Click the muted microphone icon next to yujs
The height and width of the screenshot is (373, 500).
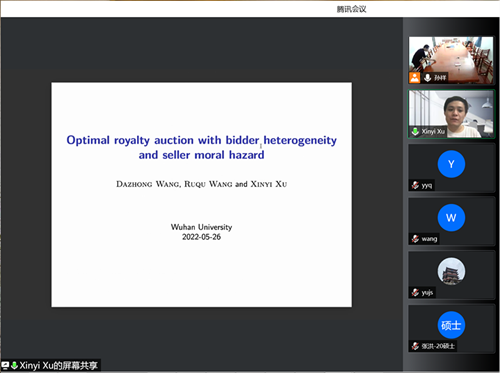click(415, 293)
